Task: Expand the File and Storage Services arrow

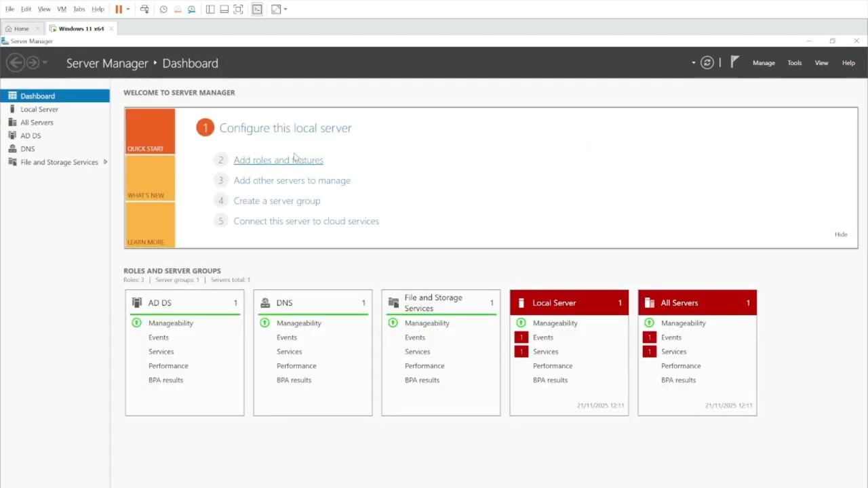Action: [x=105, y=162]
